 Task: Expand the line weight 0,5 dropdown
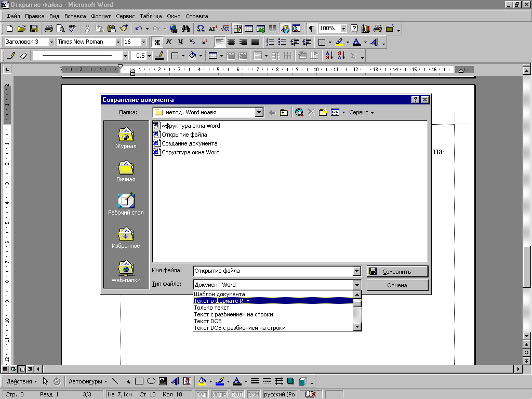(x=149, y=56)
